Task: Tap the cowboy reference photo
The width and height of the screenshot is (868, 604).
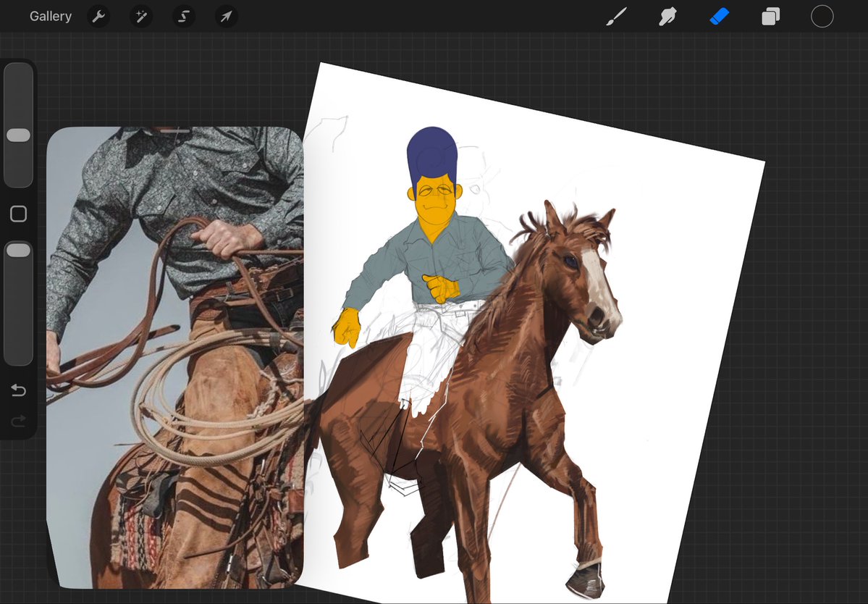Action: [175, 357]
